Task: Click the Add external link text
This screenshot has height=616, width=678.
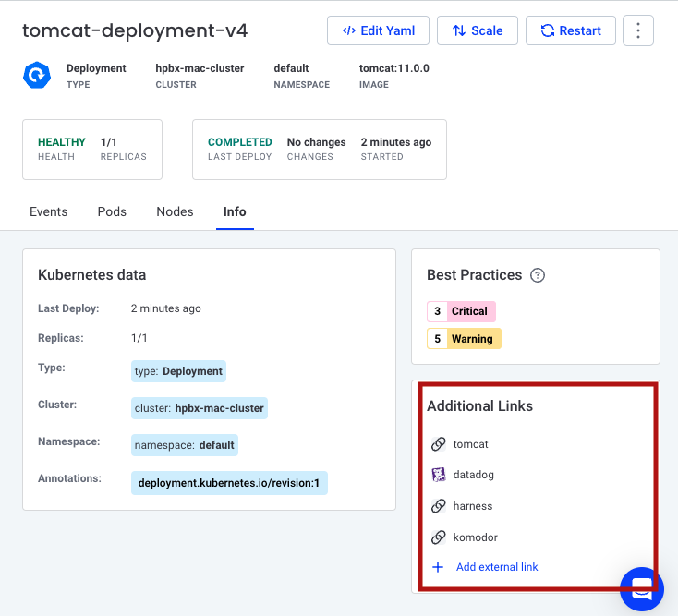Action: pyautogui.click(x=497, y=567)
